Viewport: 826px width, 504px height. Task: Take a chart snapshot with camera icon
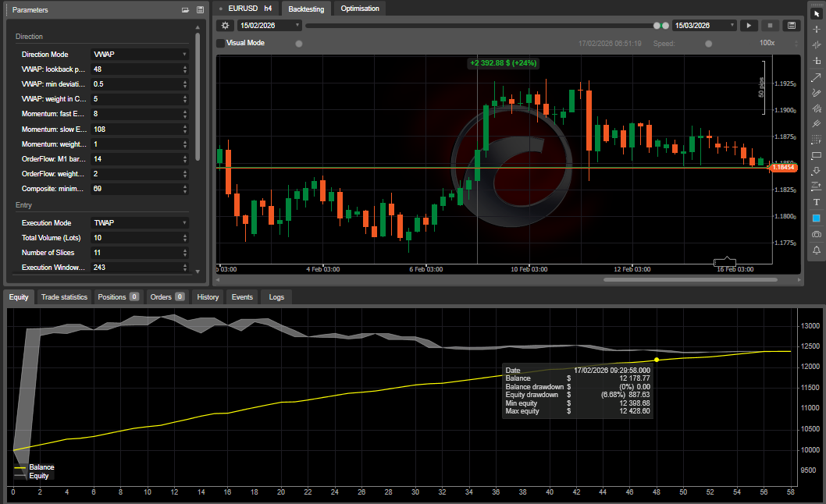pos(816,234)
